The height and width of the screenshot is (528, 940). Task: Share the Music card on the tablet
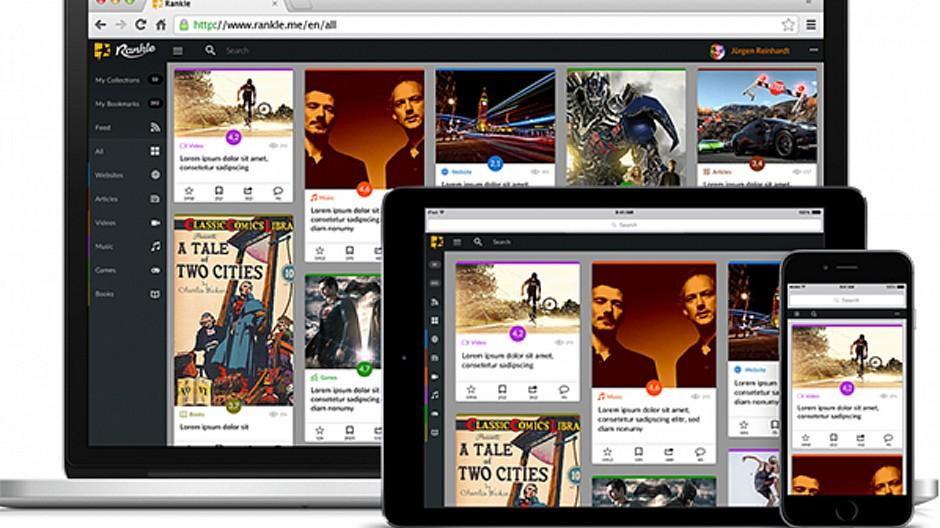[x=669, y=453]
